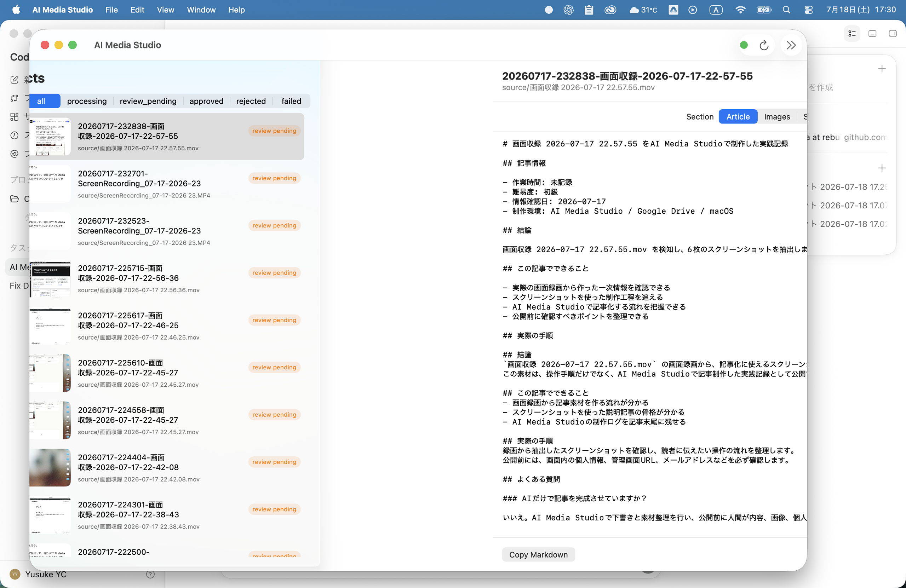906x588 pixels.
Task: Open the Edit menu
Action: (x=137, y=10)
